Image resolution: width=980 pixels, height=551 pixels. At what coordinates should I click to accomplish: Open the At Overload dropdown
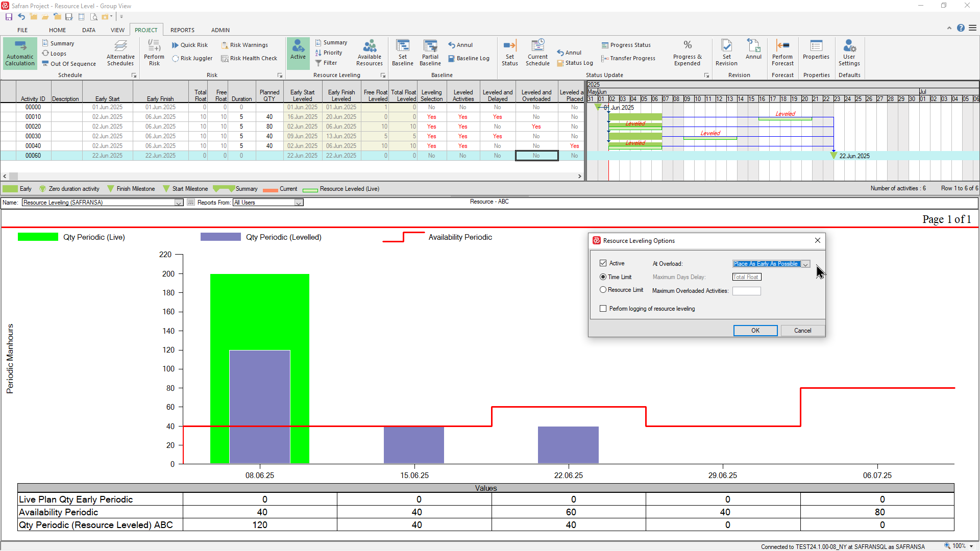[805, 264]
